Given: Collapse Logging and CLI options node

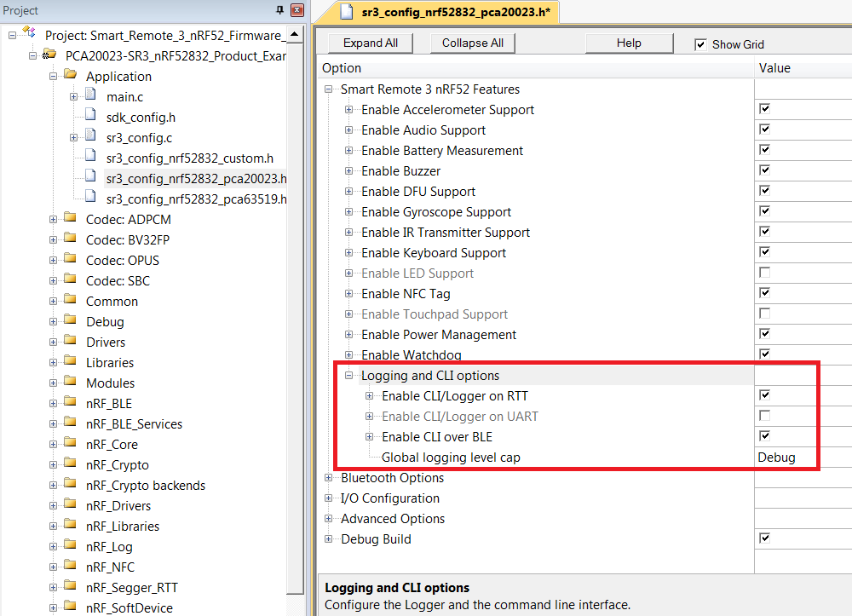Looking at the screenshot, I should coord(348,376).
